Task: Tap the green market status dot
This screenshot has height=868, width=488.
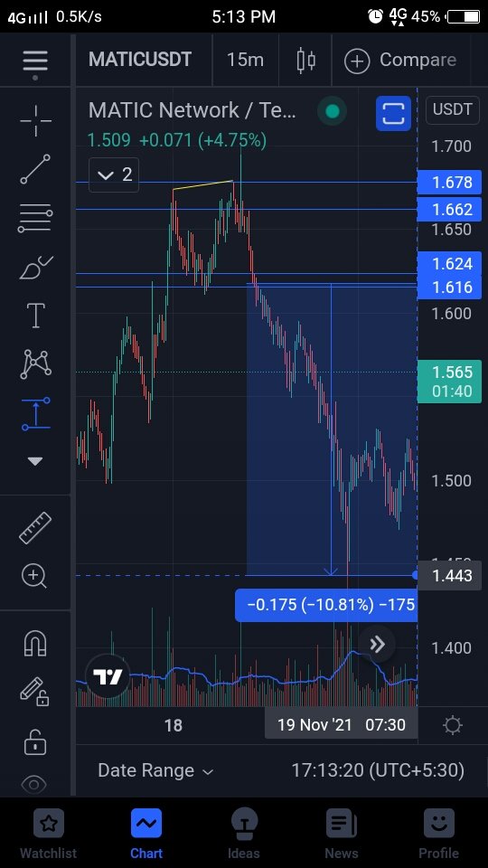Action: click(332, 111)
